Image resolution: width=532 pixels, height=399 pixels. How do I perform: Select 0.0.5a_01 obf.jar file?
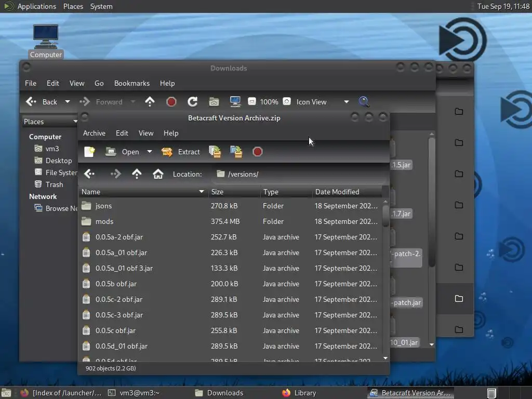230,253
